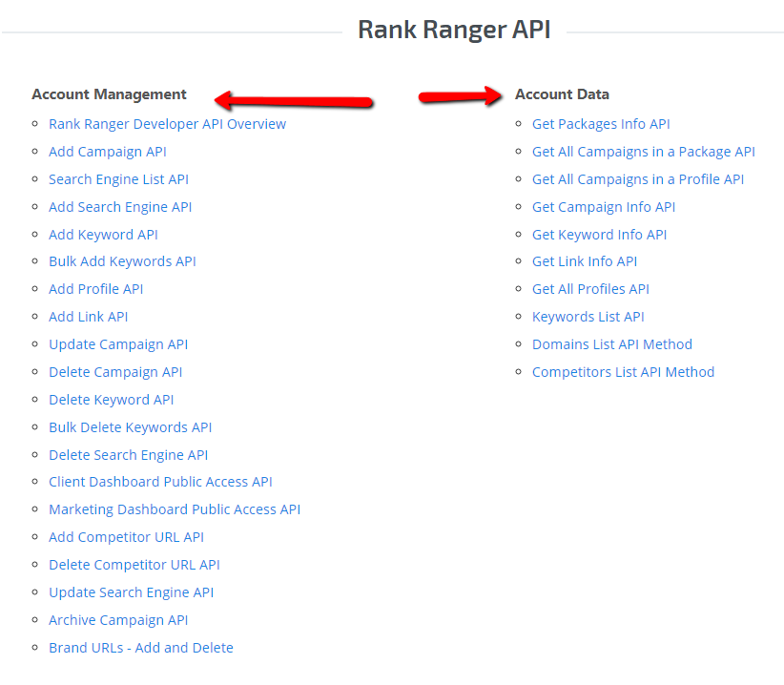Open Get All Profiles API link
Viewport: 784px width, 685px height.
[x=590, y=289]
